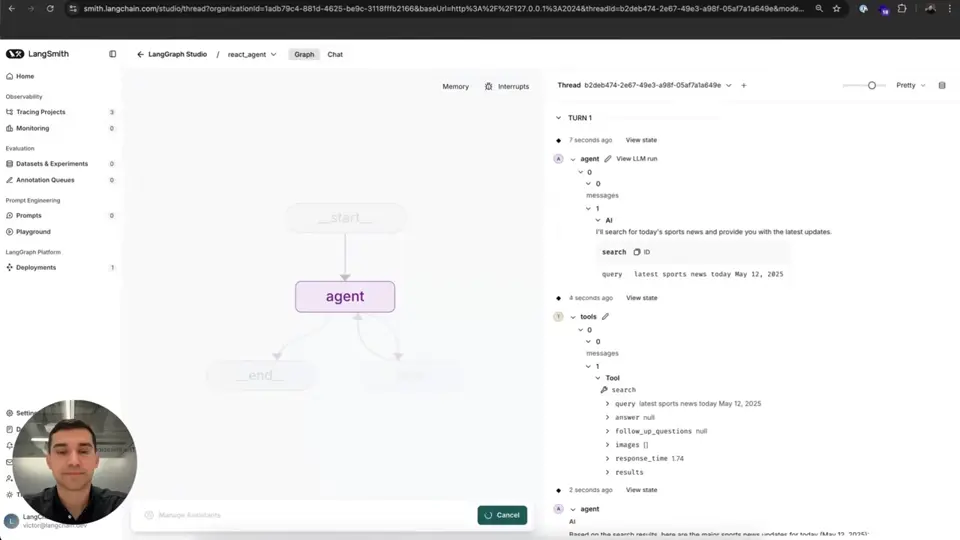
Task: Click the browser address bar
Action: tap(443, 9)
